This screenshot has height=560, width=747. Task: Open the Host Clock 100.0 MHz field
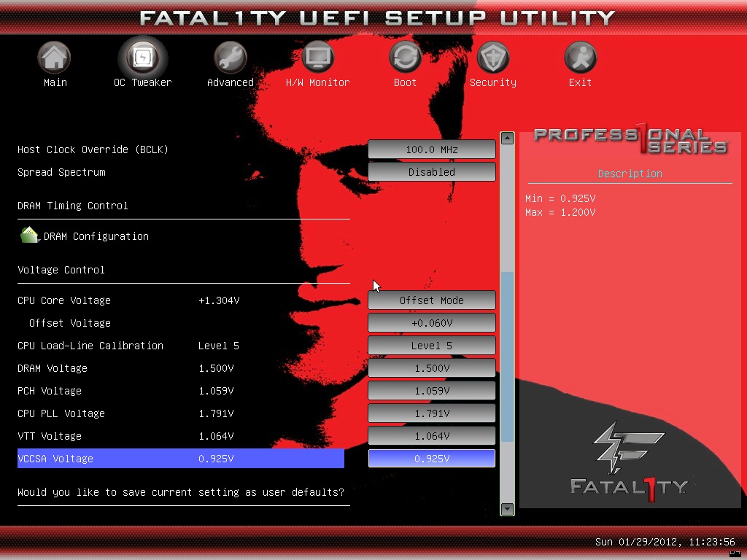(432, 149)
